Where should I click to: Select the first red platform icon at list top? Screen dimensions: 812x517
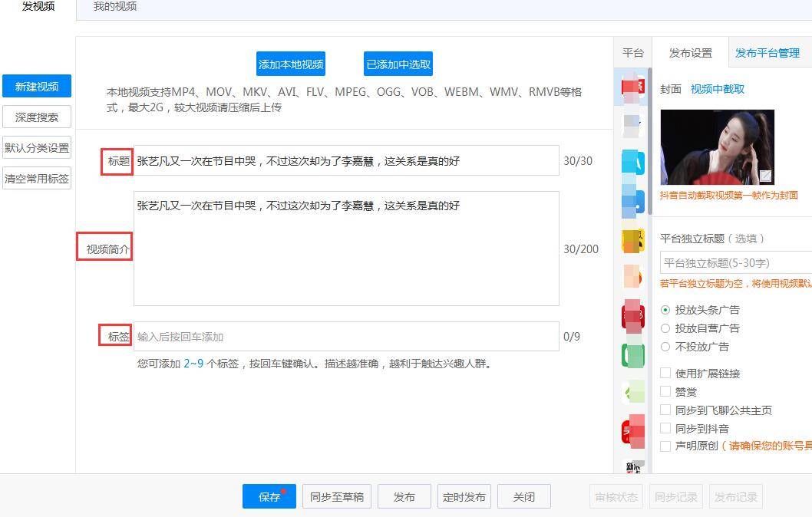pos(632,87)
